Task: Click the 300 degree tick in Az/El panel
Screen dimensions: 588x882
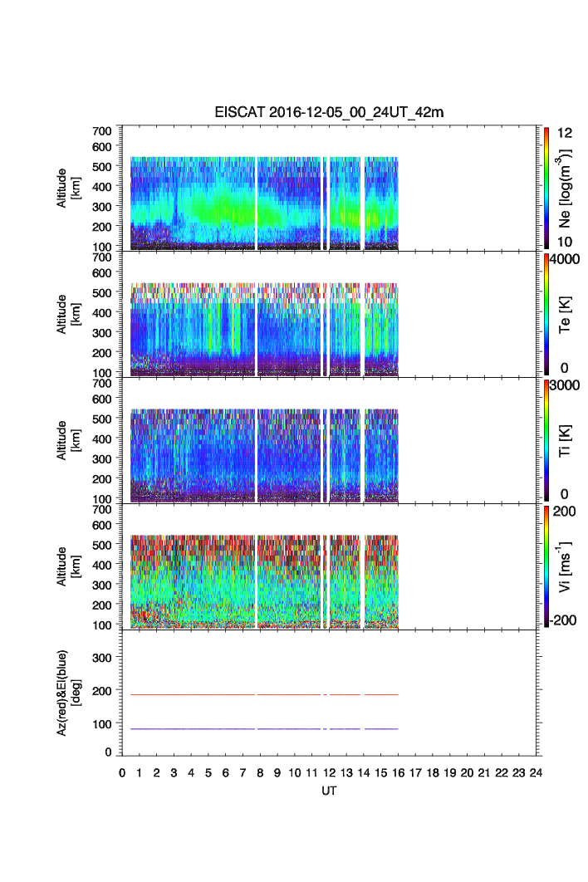Action: 102,658
